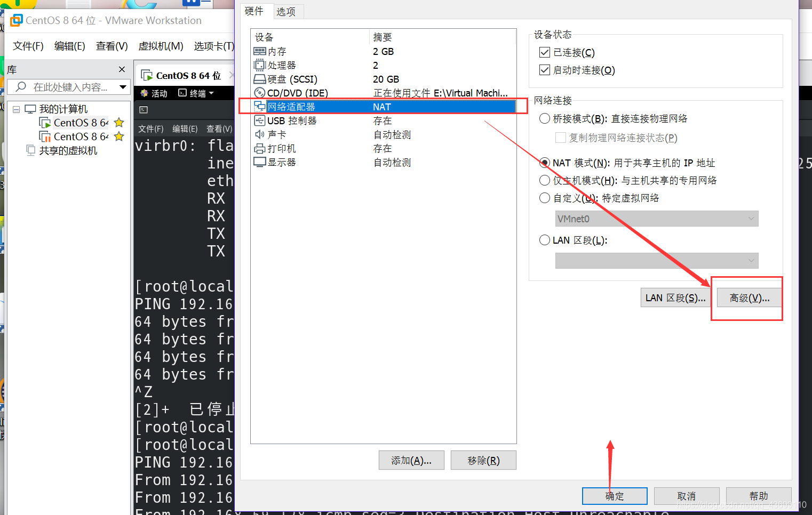Toggle Connect at power on checkbox
This screenshot has height=515, width=812.
[x=545, y=70]
